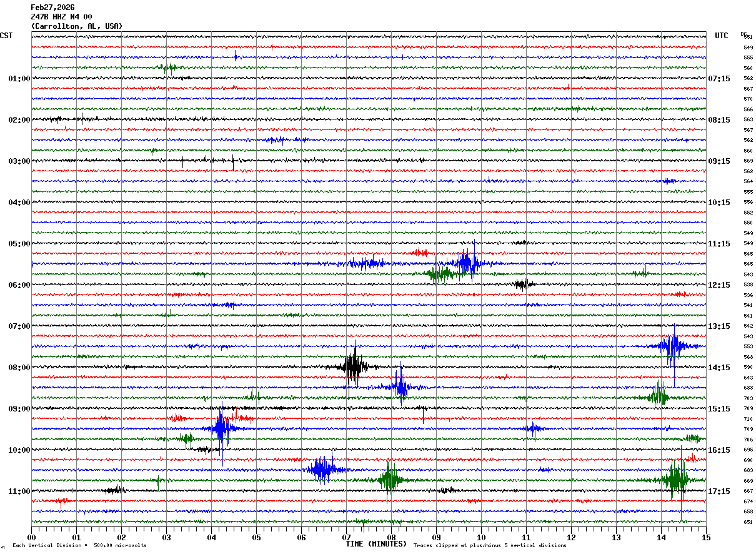This screenshot has height=554, width=756.
Task: Click the DC offset value 643
Action: click(748, 378)
